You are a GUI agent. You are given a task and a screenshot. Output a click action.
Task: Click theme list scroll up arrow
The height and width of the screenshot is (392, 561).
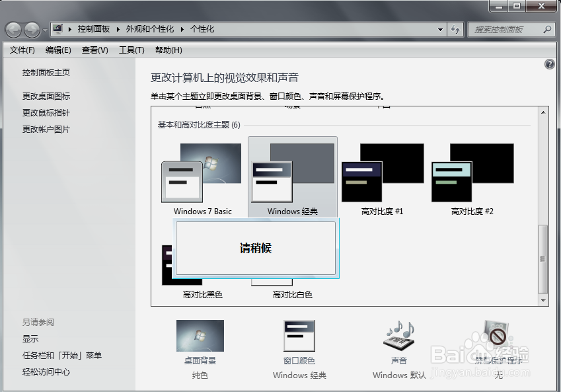point(543,112)
